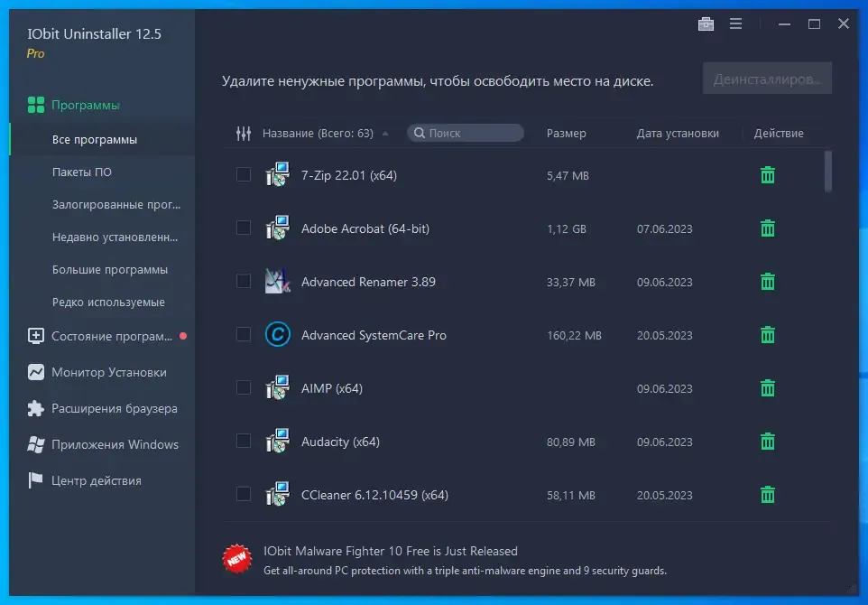The height and width of the screenshot is (605, 868).
Task: Click IObit Malware Fighter 10 promo link
Action: coord(391,551)
